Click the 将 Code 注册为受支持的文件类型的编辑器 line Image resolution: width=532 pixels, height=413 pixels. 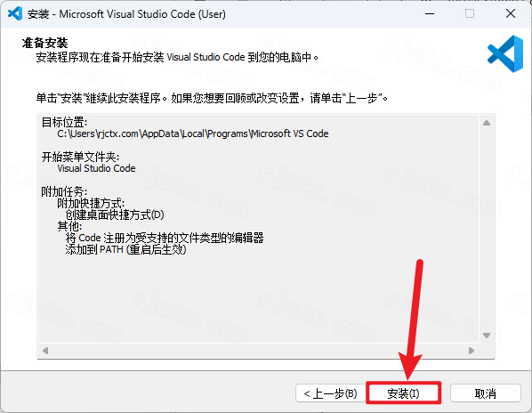165,238
